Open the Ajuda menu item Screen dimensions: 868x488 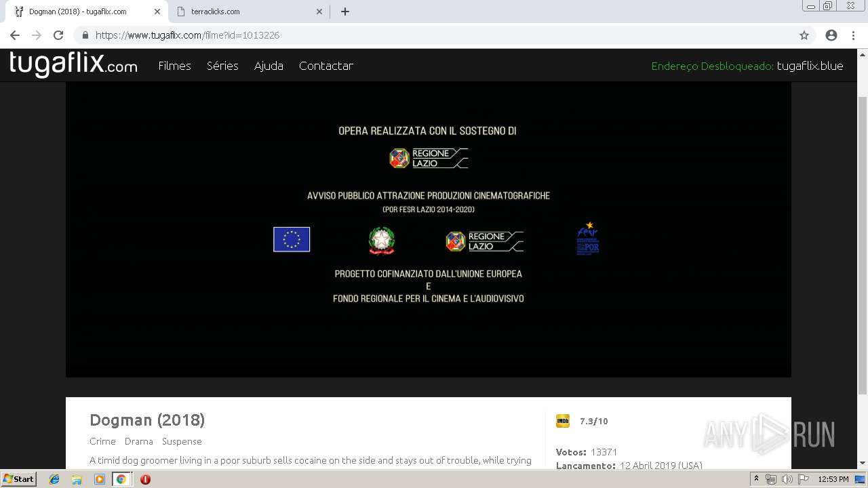pos(269,66)
